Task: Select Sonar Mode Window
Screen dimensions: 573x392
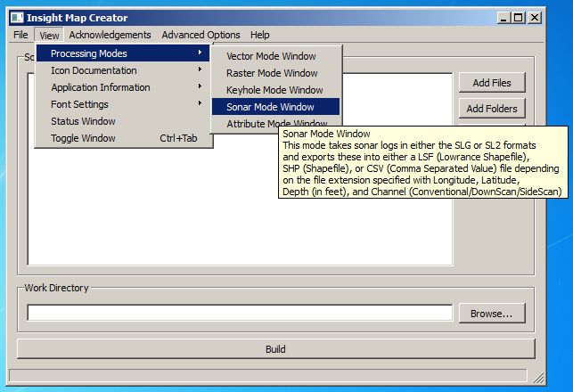Action: tap(270, 107)
